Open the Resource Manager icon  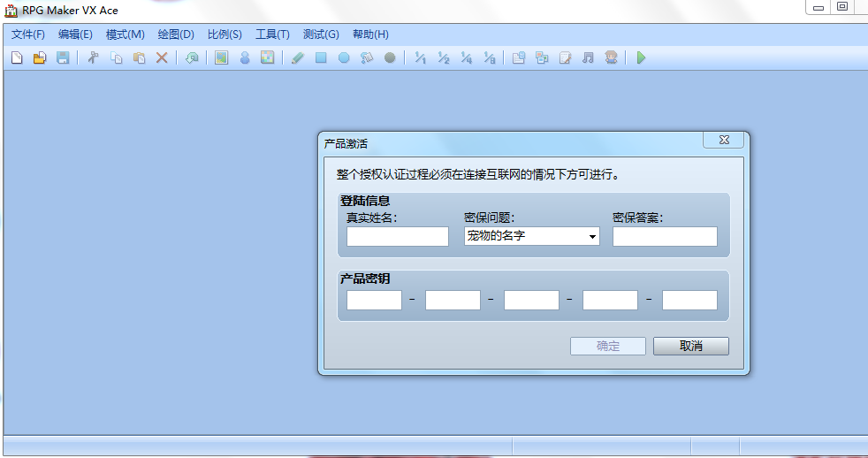coord(542,57)
